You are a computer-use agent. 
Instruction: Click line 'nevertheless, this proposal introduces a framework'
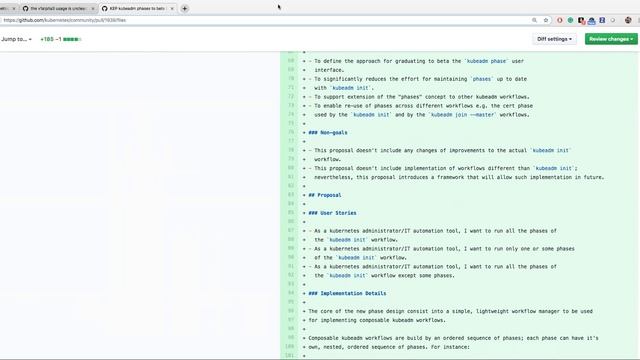[459, 177]
